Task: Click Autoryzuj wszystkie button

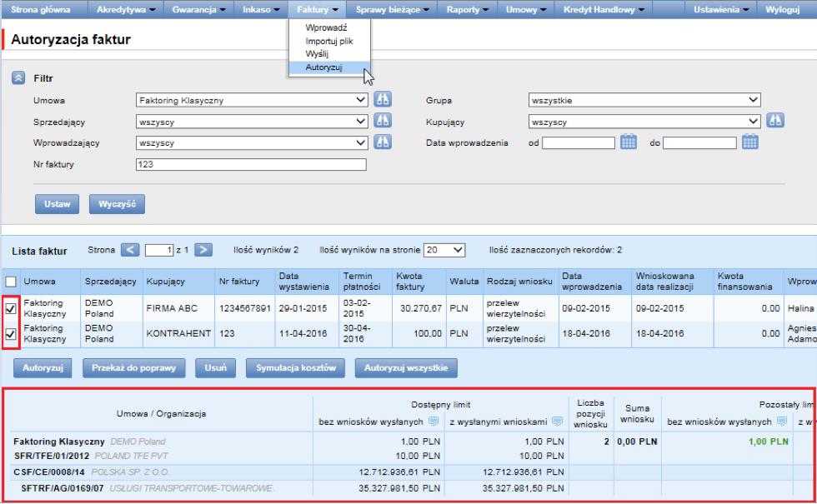Action: point(406,367)
